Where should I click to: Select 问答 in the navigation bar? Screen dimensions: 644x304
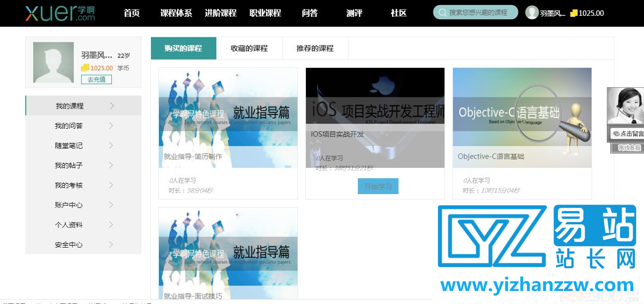pyautogui.click(x=309, y=13)
